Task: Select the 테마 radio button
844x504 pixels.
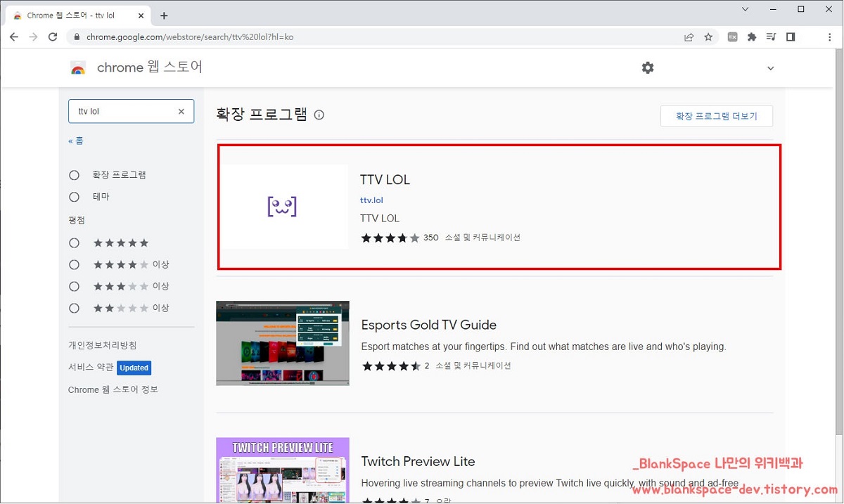Action: tap(74, 197)
